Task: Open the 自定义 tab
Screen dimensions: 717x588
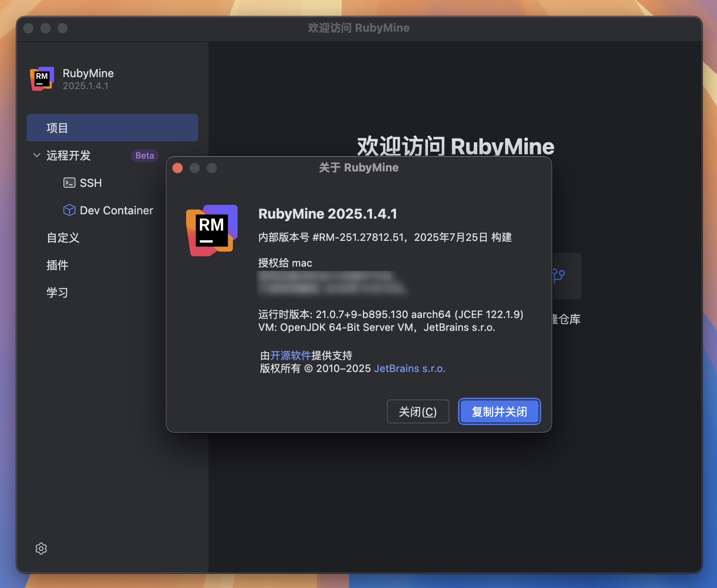Action: point(63,238)
